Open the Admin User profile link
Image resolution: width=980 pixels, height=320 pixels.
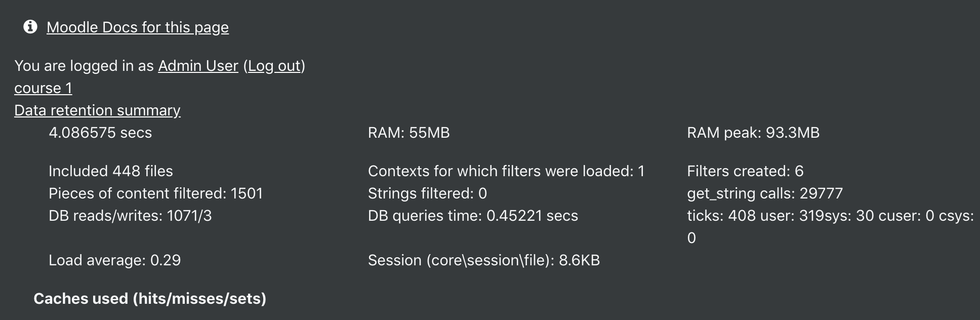[198, 66]
